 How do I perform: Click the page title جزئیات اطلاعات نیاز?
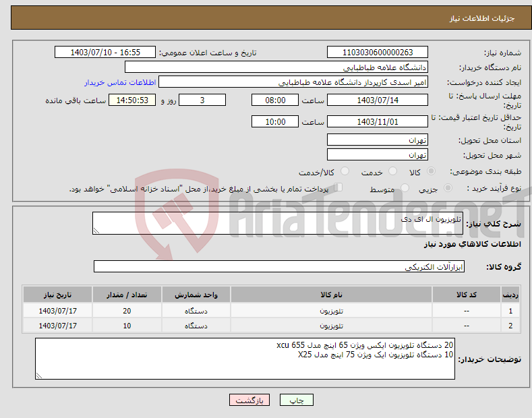(482, 18)
